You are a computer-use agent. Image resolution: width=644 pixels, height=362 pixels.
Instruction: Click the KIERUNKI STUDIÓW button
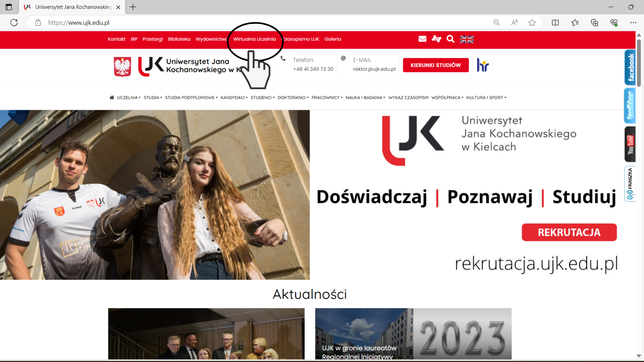(x=435, y=65)
